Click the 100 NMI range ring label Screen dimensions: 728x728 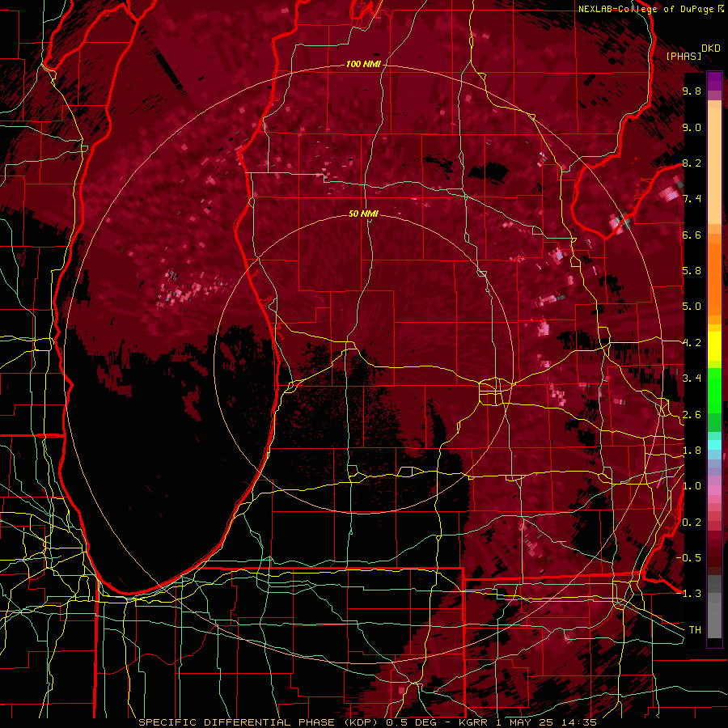coord(363,64)
